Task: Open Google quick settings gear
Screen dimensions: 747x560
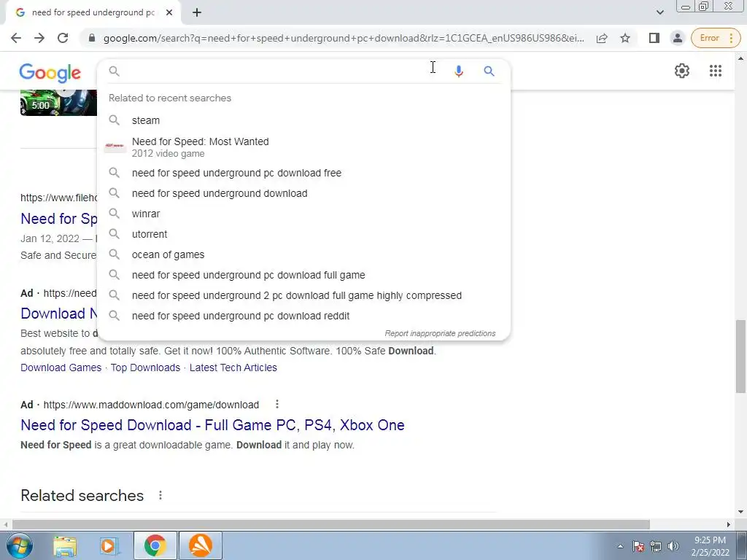Action: (682, 71)
